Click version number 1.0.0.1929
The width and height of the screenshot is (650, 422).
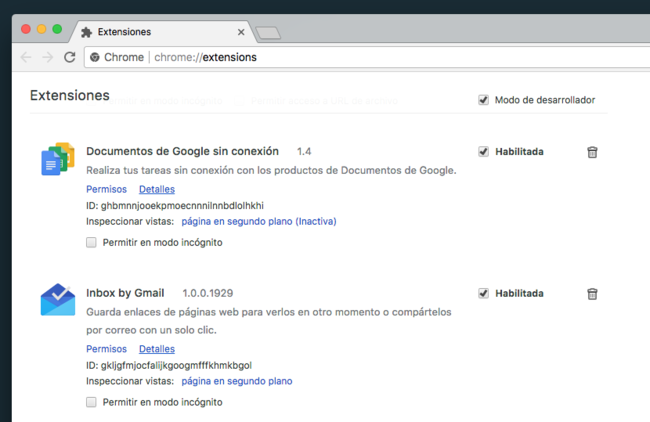click(208, 293)
